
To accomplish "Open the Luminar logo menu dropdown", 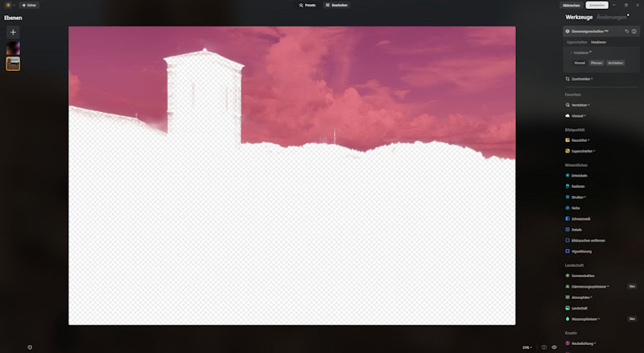I will click(x=9, y=5).
